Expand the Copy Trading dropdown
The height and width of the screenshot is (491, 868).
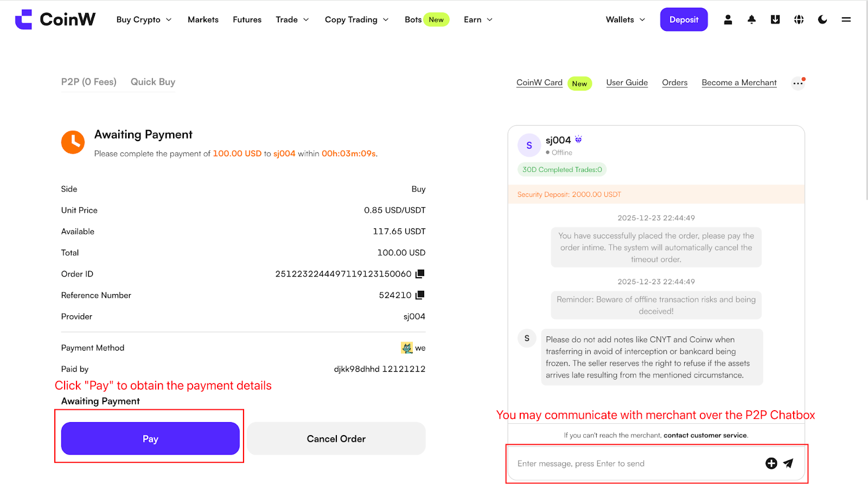coord(357,20)
